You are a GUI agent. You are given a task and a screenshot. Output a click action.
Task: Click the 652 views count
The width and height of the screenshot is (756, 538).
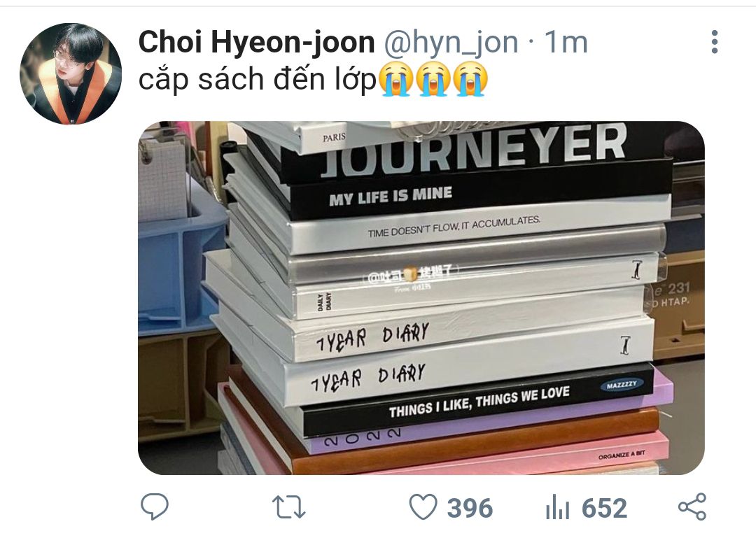604,508
